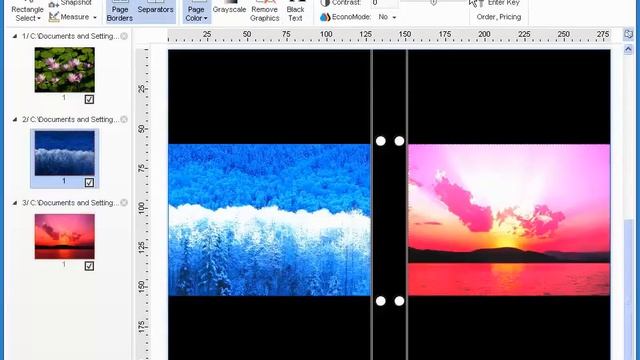The image size is (640, 360).
Task: Adjust the Contrast slider handle
Action: click(x=433, y=2)
